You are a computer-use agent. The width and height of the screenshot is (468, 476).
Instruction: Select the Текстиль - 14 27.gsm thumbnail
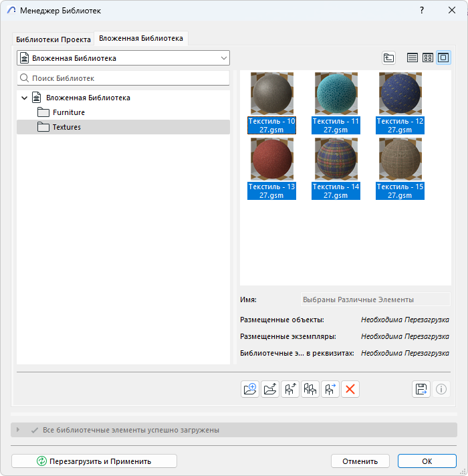tap(336, 168)
